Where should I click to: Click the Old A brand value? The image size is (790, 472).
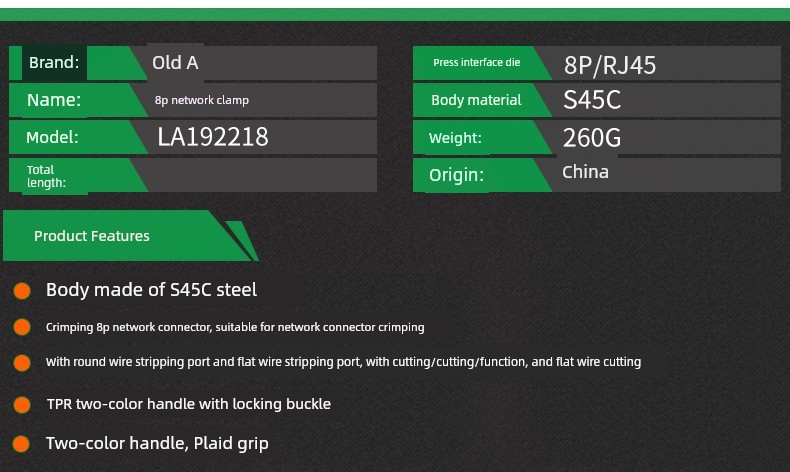(175, 63)
